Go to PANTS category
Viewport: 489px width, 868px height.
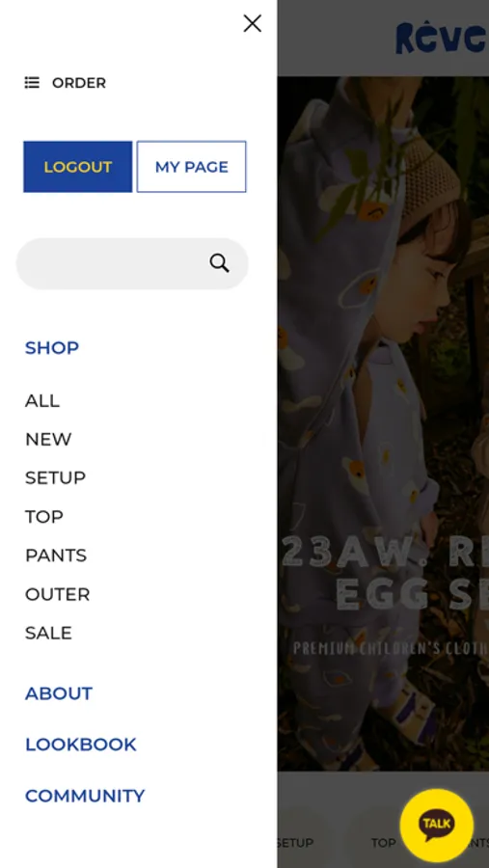56,556
